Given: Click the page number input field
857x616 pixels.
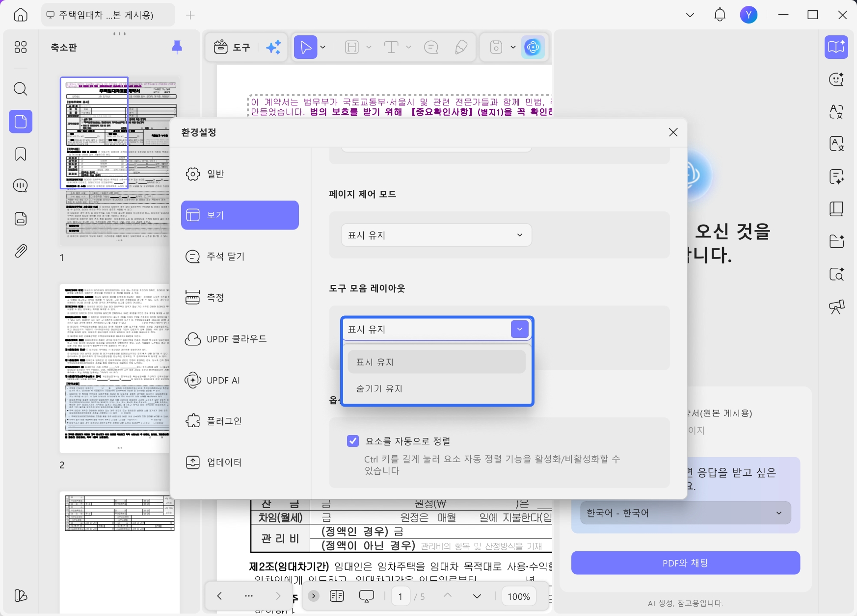Looking at the screenshot, I should 401,596.
